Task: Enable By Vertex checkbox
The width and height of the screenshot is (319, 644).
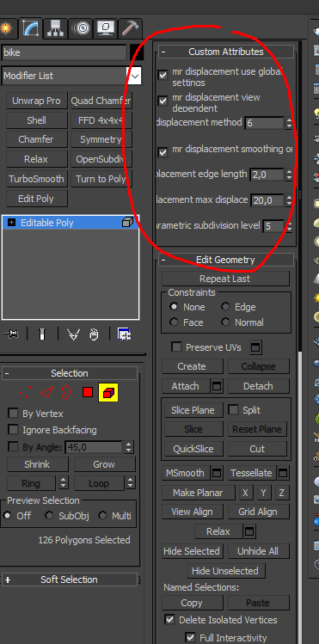Action: [14, 414]
